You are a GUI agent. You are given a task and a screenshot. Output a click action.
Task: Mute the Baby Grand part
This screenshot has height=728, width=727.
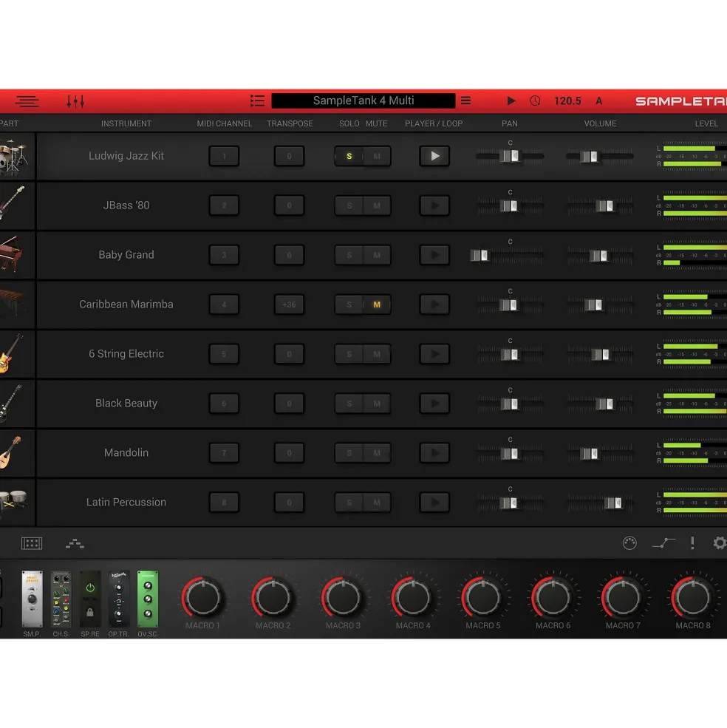pyautogui.click(x=377, y=255)
